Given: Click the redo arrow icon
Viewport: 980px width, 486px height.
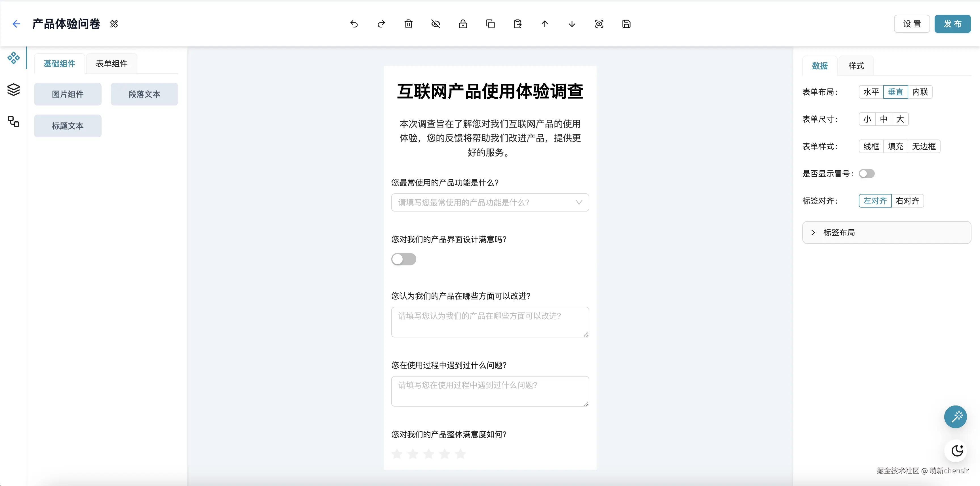Looking at the screenshot, I should [x=381, y=24].
